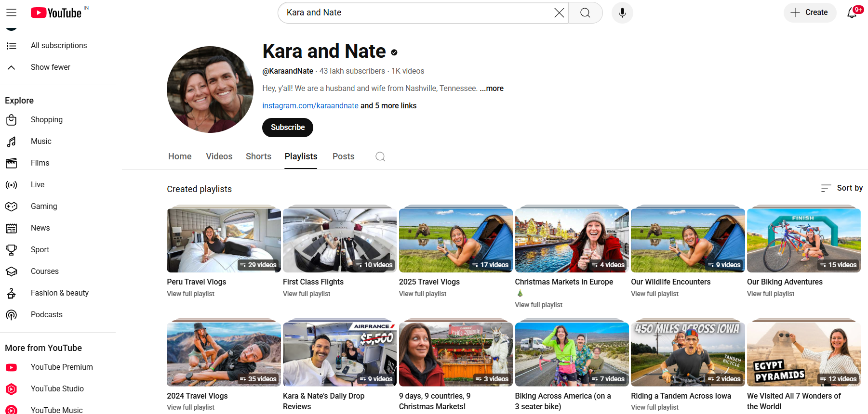Open the instagram.com/karaandnate link
The height and width of the screenshot is (414, 868).
pyautogui.click(x=310, y=106)
